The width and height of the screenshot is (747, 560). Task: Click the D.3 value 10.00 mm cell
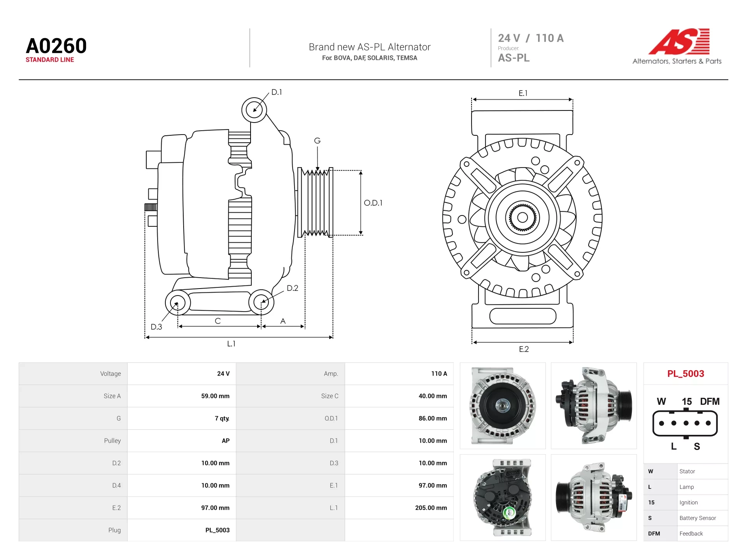[x=399, y=463]
